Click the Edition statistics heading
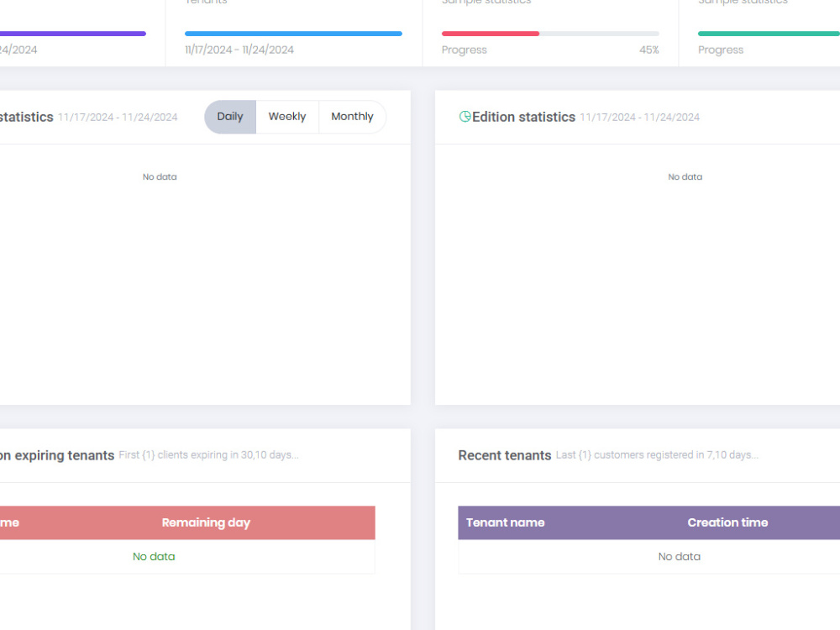 (523, 117)
